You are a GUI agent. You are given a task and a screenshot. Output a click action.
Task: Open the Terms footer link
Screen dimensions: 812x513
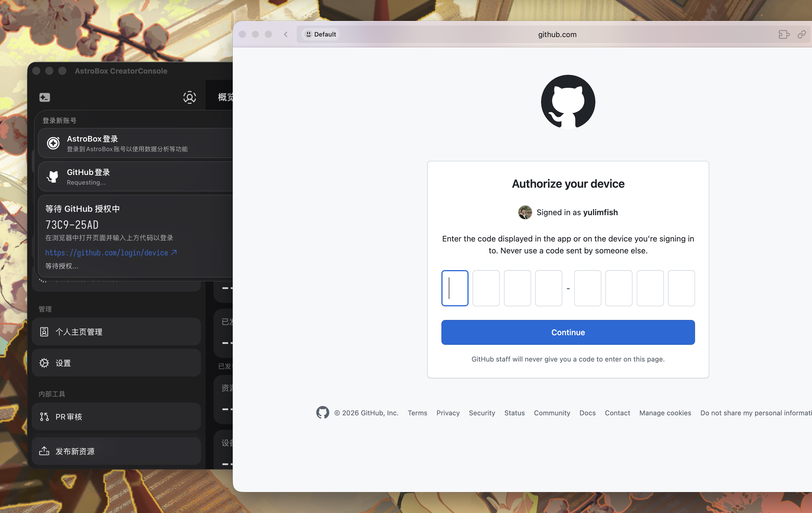pos(417,413)
